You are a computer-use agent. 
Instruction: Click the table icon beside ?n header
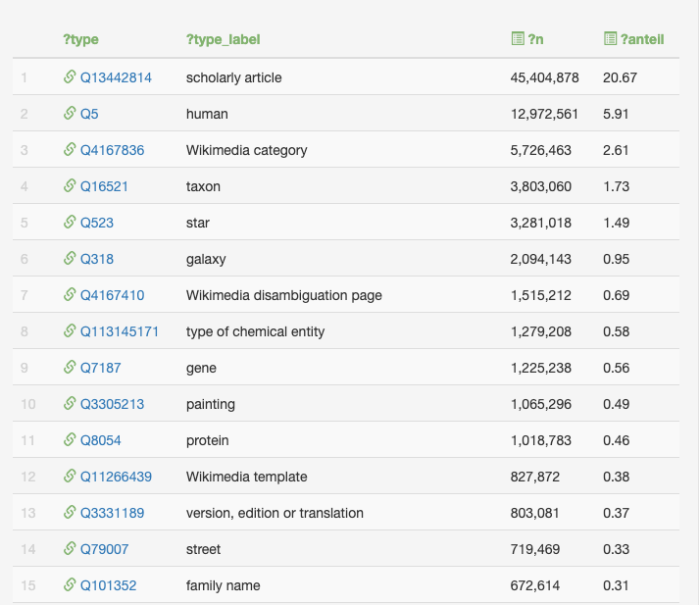coord(518,39)
